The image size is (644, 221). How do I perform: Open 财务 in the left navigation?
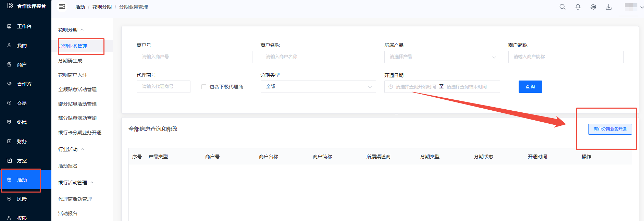tap(22, 142)
